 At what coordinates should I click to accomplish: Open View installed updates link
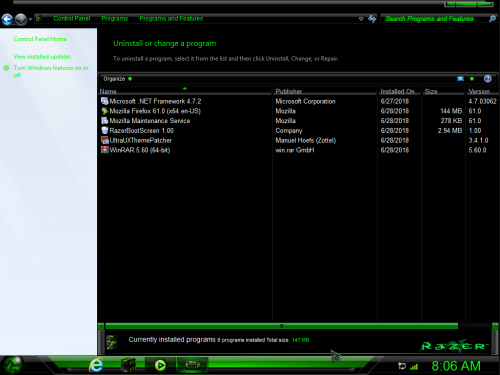pos(42,57)
